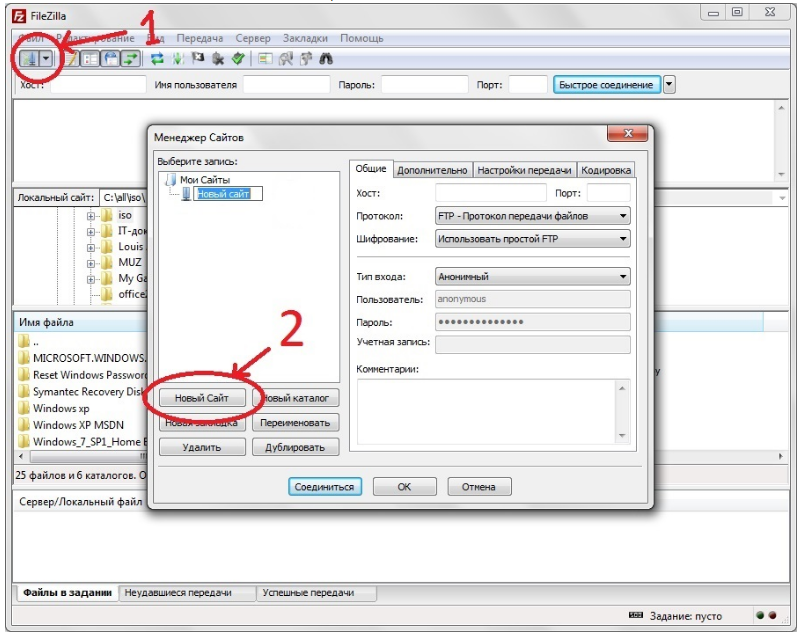This screenshot has width=805, height=634.
Task: Toggle the local directory tree icon
Action: point(89,59)
